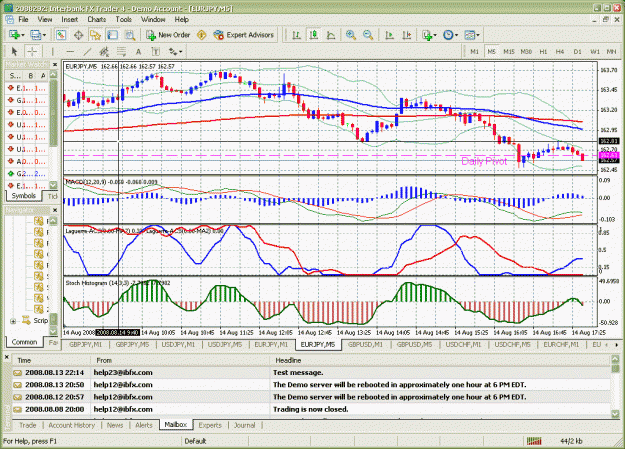
Task: Zoom out the chart
Action: (x=368, y=35)
